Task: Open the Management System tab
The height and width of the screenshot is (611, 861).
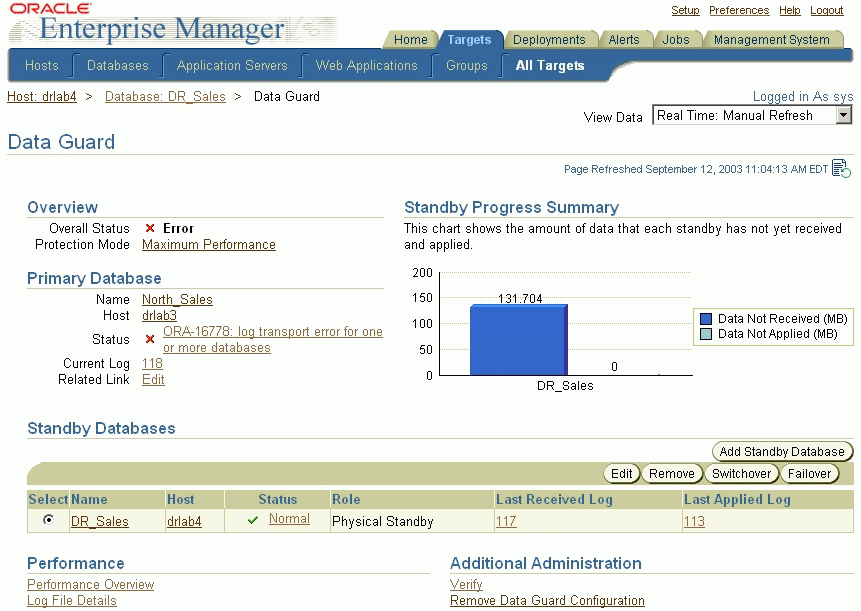Action: [x=771, y=40]
